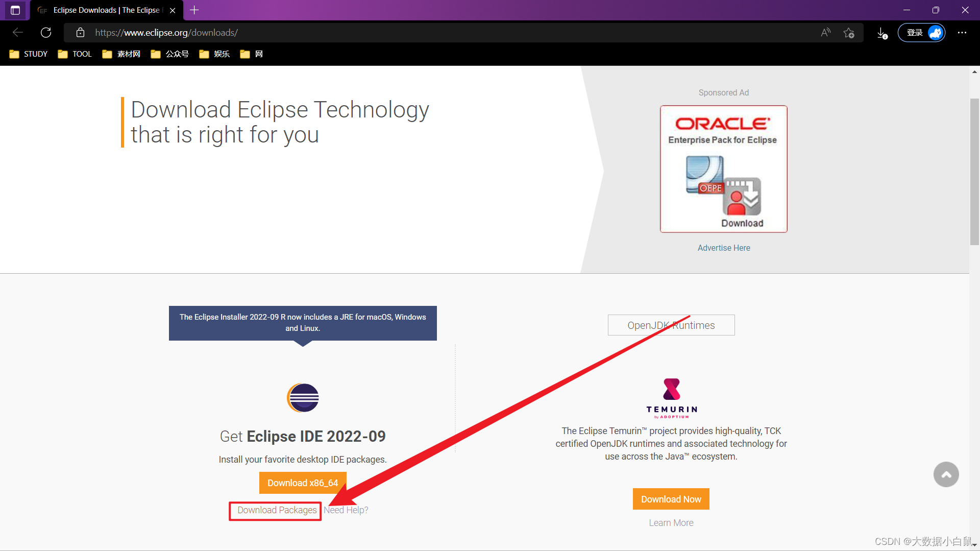This screenshot has height=551, width=980.
Task: Open a new tab with plus icon
Action: point(194,10)
